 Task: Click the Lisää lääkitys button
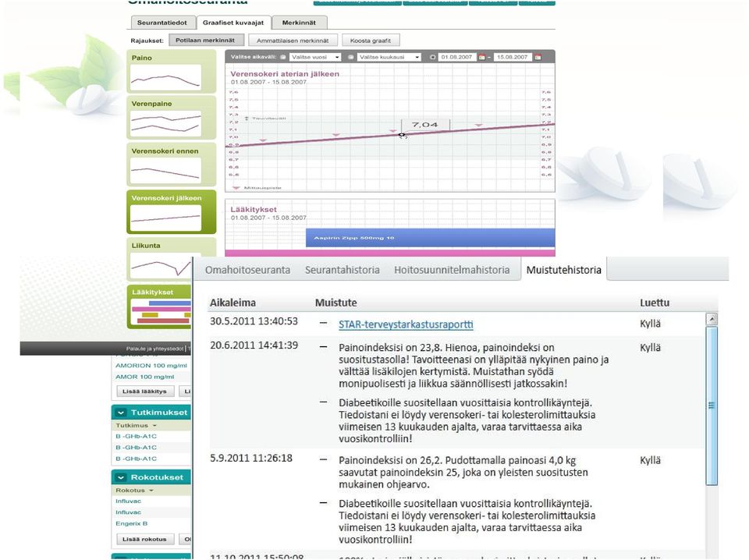tap(144, 391)
